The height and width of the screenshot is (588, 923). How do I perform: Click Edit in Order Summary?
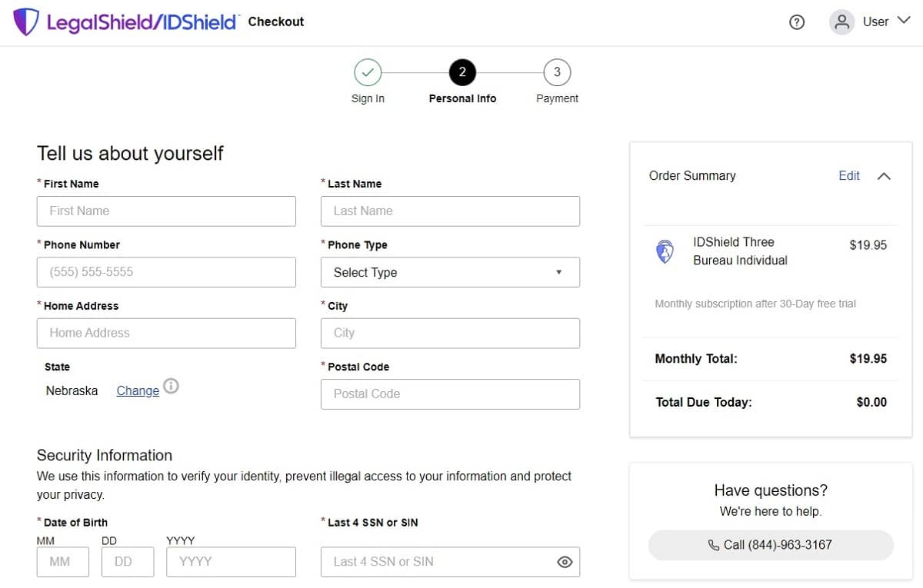849,176
